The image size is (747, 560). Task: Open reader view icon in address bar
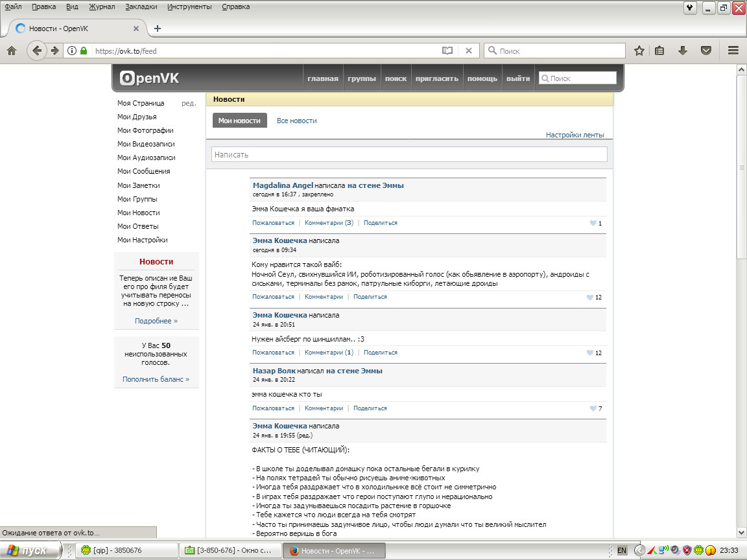(447, 51)
